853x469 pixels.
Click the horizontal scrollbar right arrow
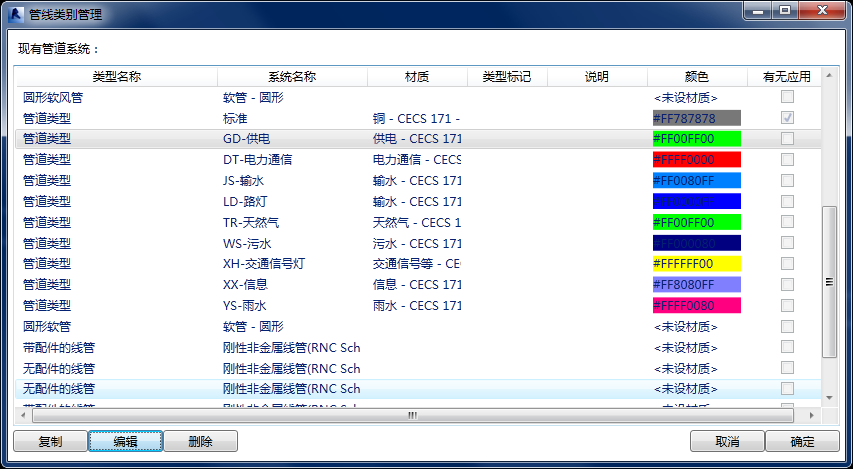point(813,415)
